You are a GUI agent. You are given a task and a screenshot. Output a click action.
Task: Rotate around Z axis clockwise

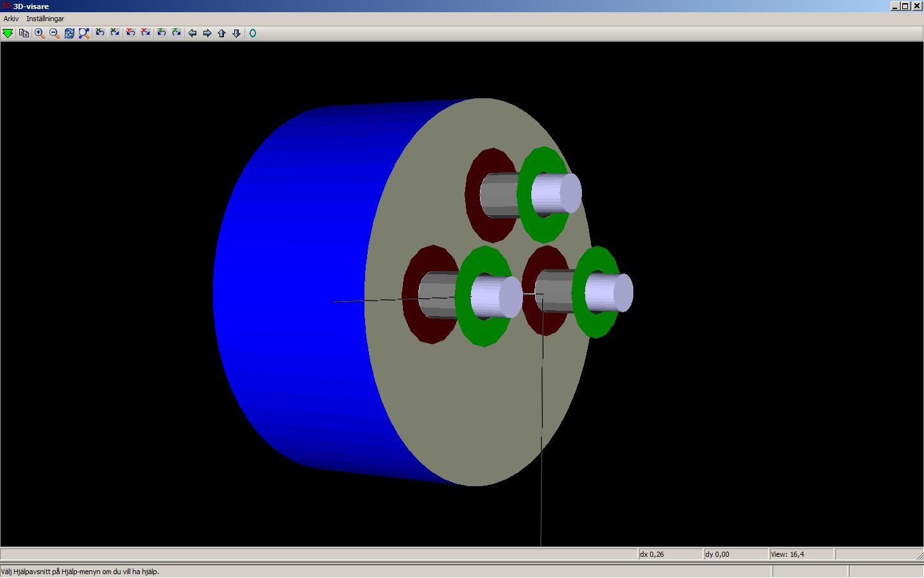click(176, 33)
